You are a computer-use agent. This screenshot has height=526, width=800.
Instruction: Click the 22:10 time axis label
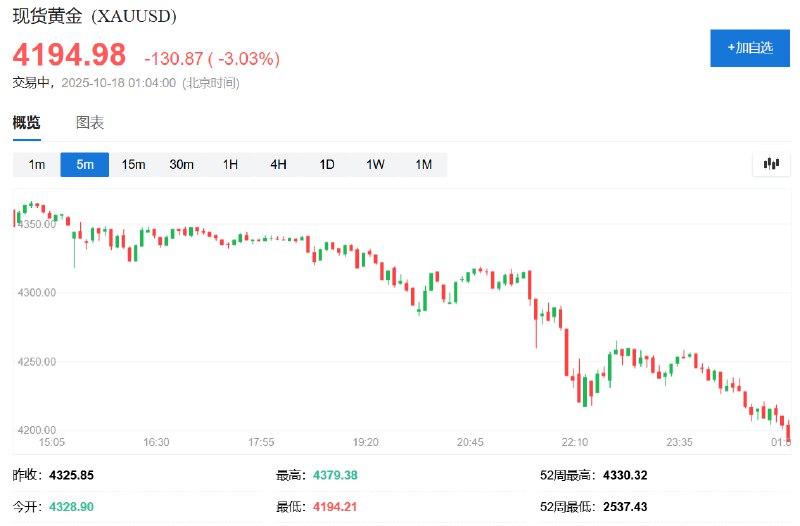tap(574, 441)
